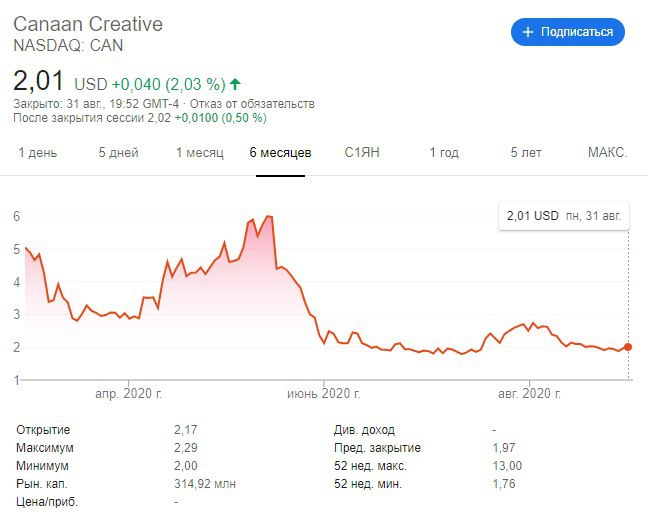Viewport: 648px width, 517px height.
Task: Click the red endpoint dot on chart
Action: point(628,347)
